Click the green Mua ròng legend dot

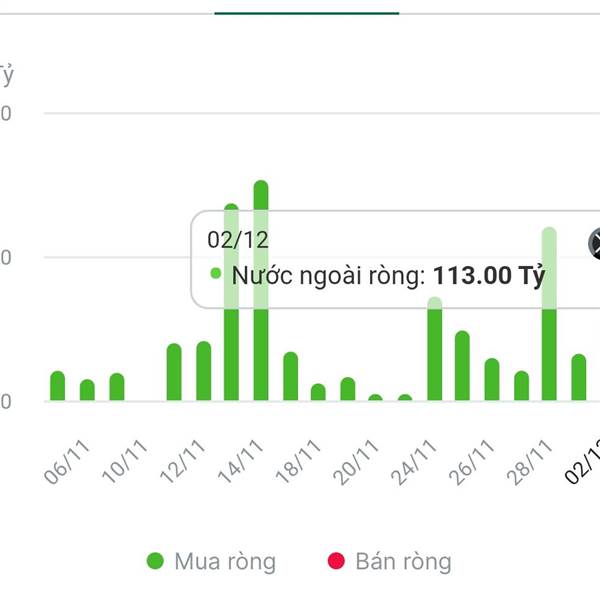pyautogui.click(x=155, y=561)
